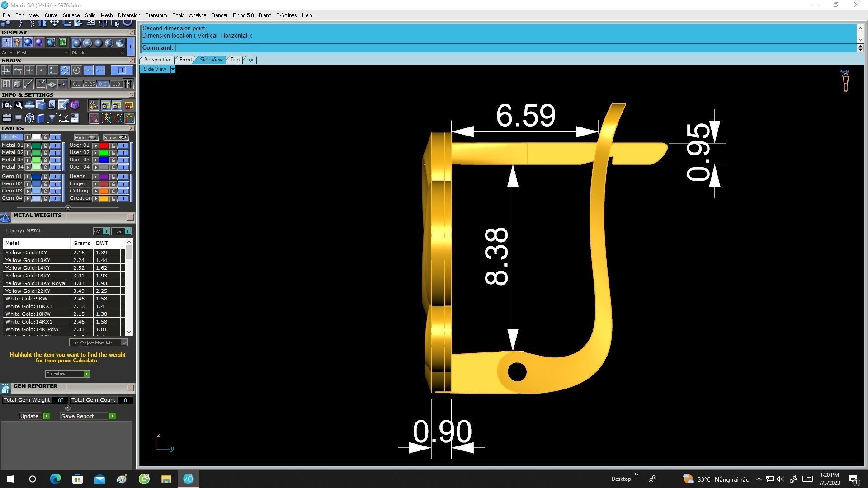The width and height of the screenshot is (868, 488).
Task: Click the green four-viewport layout icon
Action: 62,42
